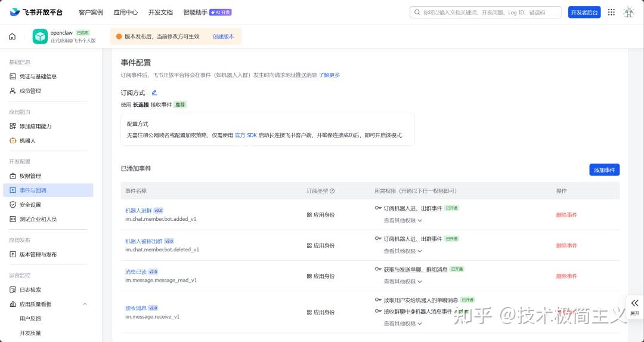Click the home icon in the header

pos(12,36)
